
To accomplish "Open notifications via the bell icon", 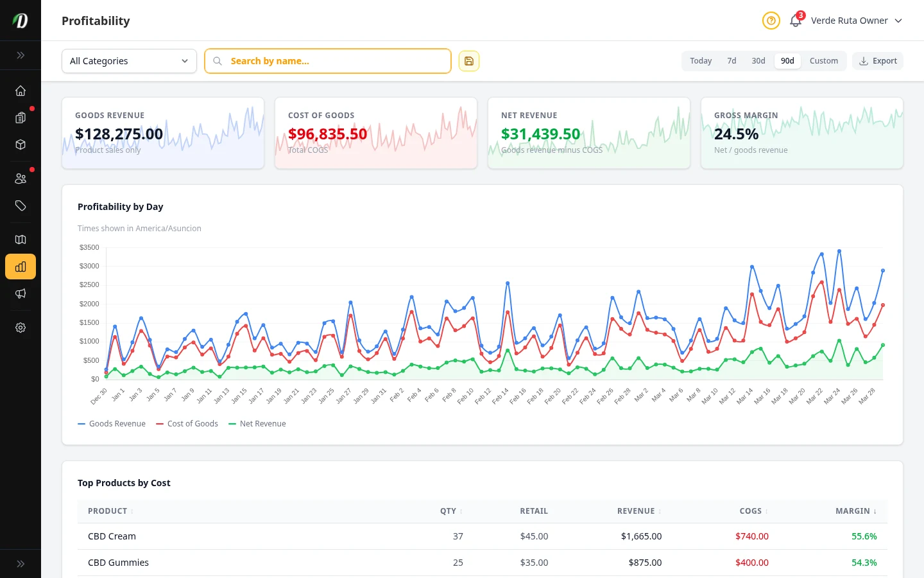I will 795,21.
